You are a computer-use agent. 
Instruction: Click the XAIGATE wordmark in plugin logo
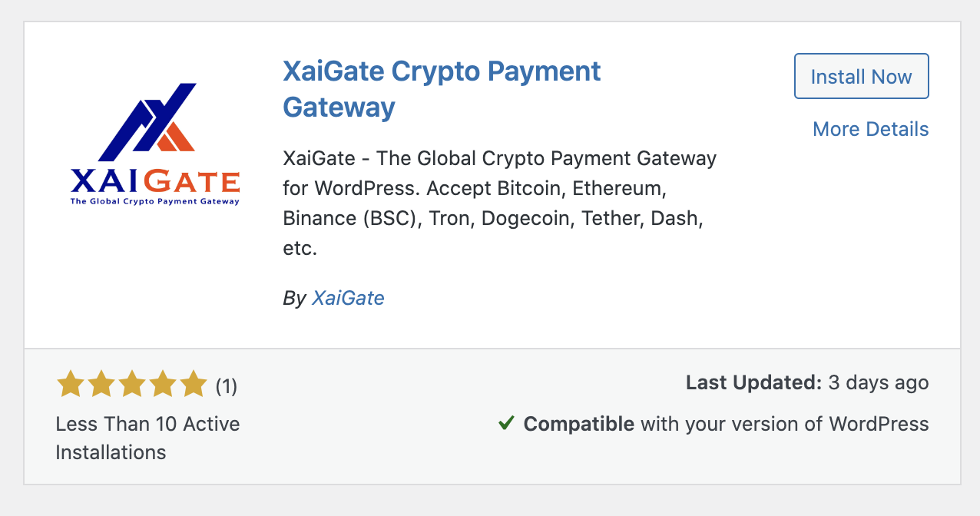155,181
